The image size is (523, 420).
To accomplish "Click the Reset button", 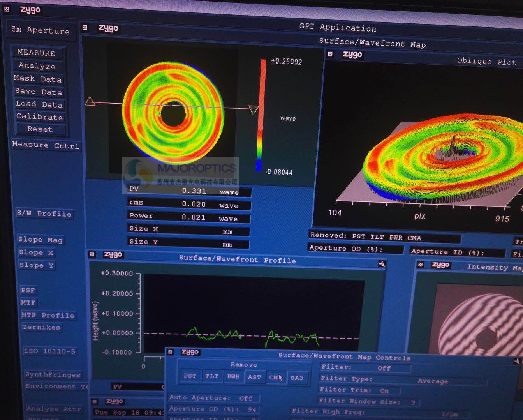I will click(x=40, y=129).
